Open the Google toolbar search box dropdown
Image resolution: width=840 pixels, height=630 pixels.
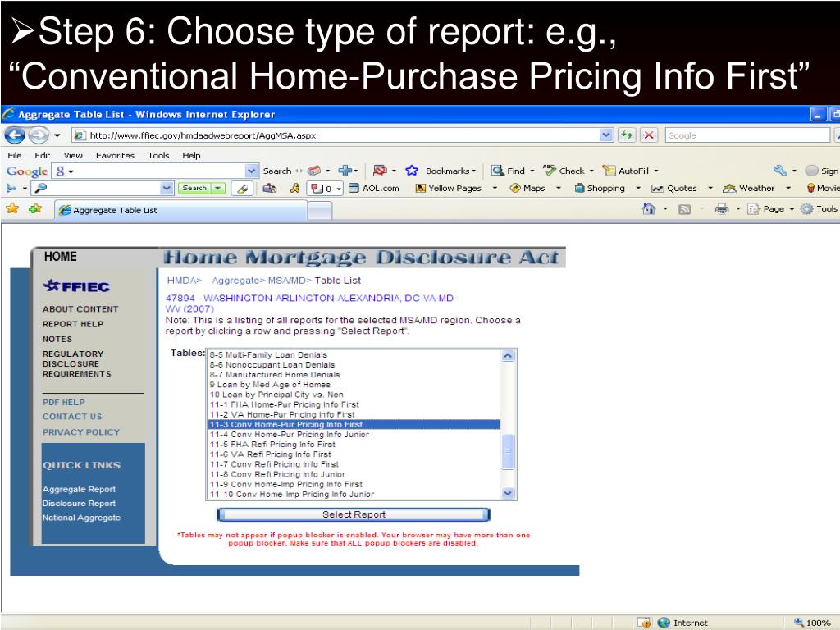click(x=252, y=171)
